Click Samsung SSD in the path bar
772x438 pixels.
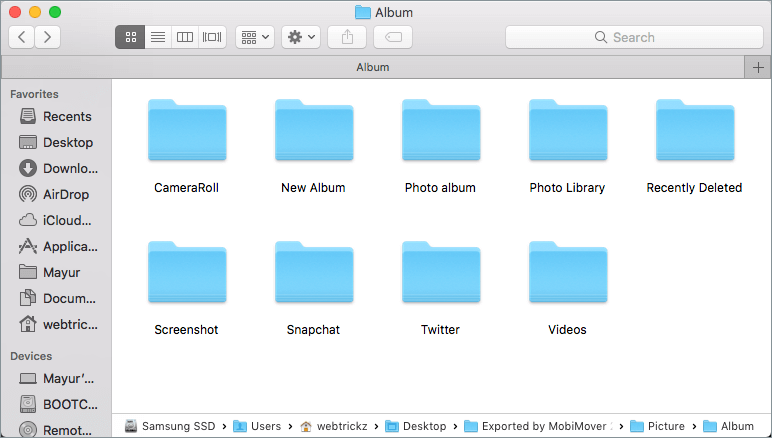click(x=170, y=426)
